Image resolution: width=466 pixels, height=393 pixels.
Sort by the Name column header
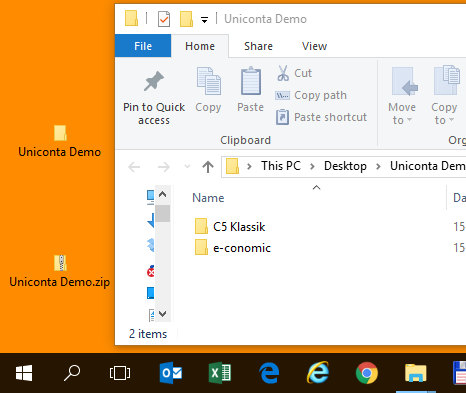click(208, 198)
